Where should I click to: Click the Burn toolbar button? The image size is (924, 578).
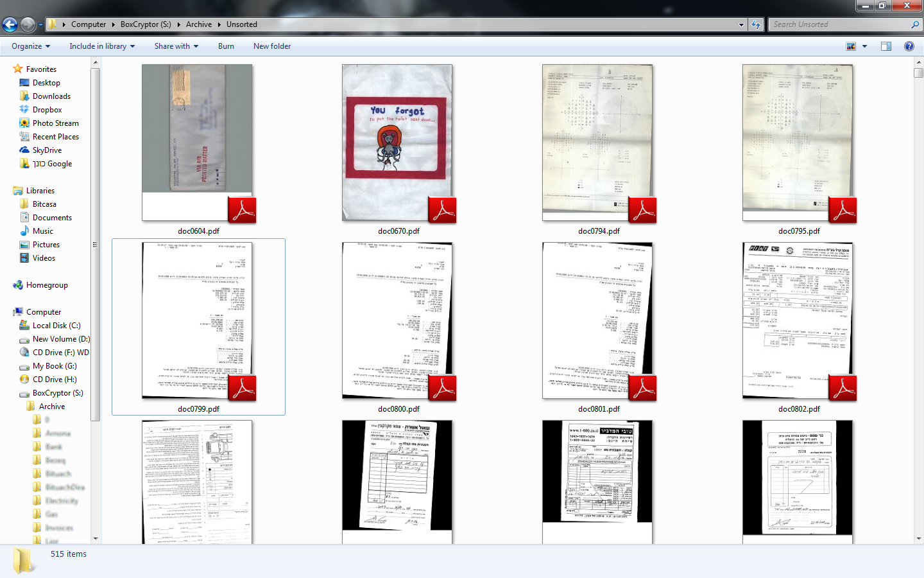tap(226, 46)
